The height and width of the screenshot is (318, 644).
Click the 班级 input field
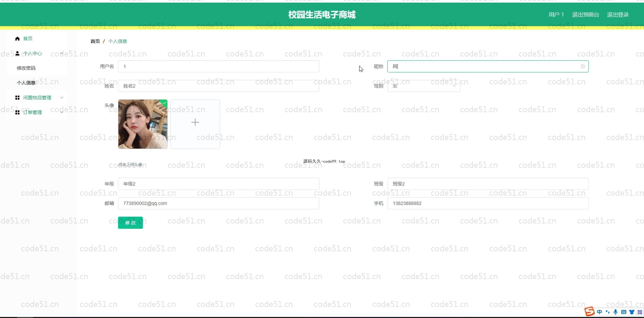point(488,184)
